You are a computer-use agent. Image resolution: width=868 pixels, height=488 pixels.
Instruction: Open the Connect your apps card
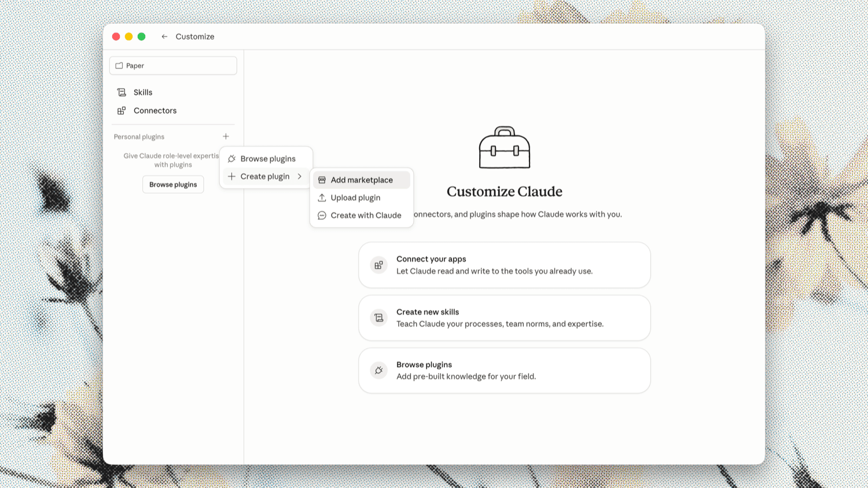point(505,265)
